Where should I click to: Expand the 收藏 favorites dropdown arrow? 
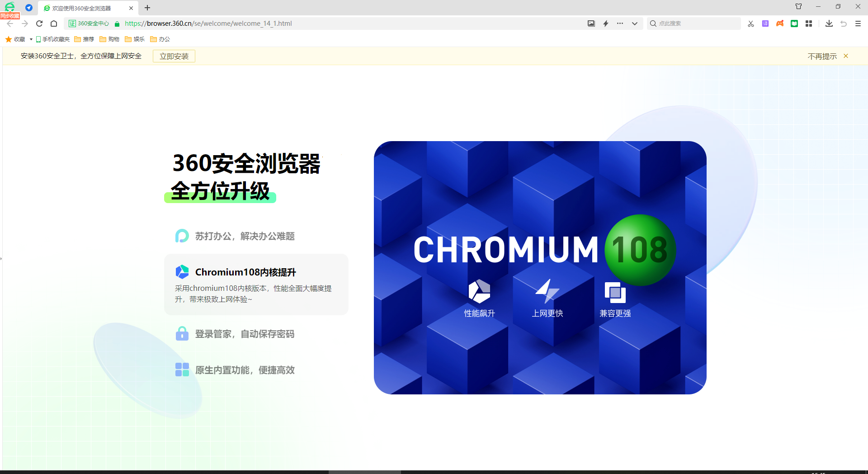pos(31,39)
